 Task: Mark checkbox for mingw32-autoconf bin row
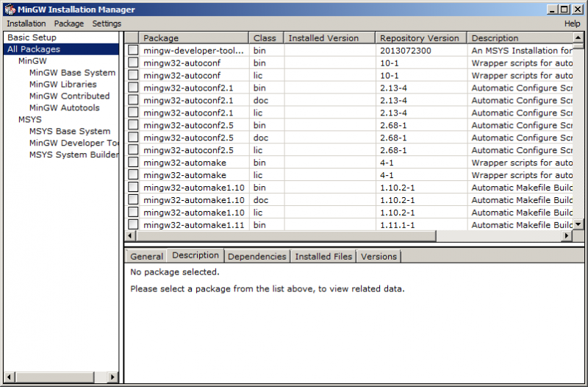[133, 63]
